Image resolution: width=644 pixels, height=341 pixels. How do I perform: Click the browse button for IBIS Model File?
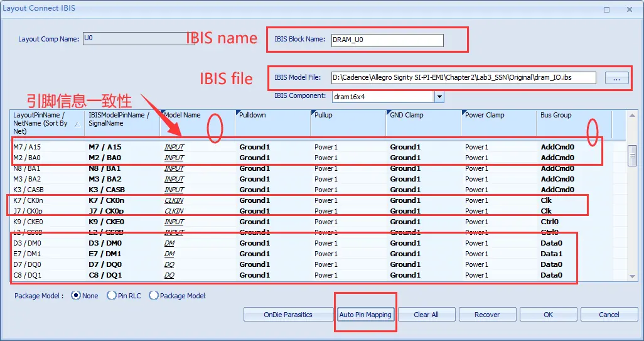pyautogui.click(x=616, y=78)
